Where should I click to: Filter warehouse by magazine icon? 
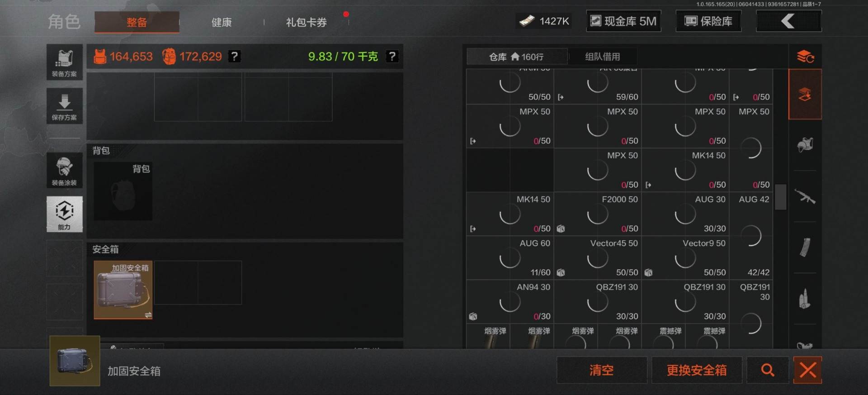(x=805, y=247)
